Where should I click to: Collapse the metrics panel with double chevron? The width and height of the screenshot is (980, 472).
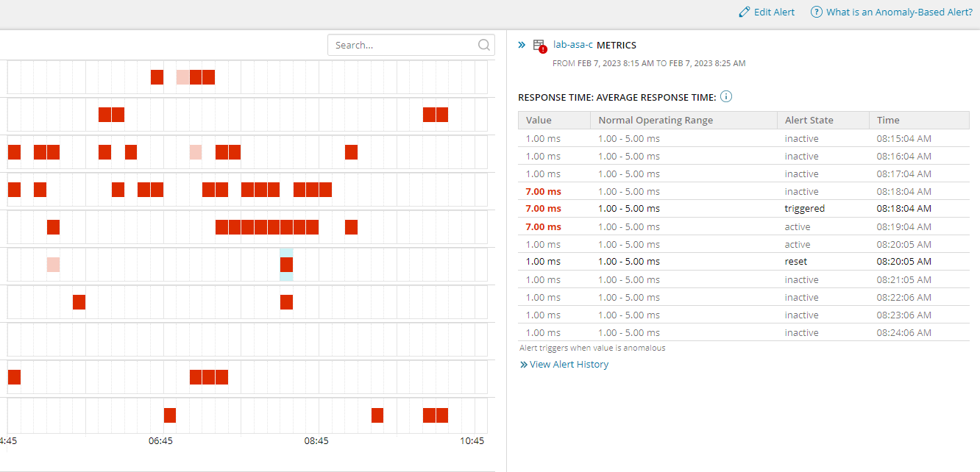[x=522, y=45]
